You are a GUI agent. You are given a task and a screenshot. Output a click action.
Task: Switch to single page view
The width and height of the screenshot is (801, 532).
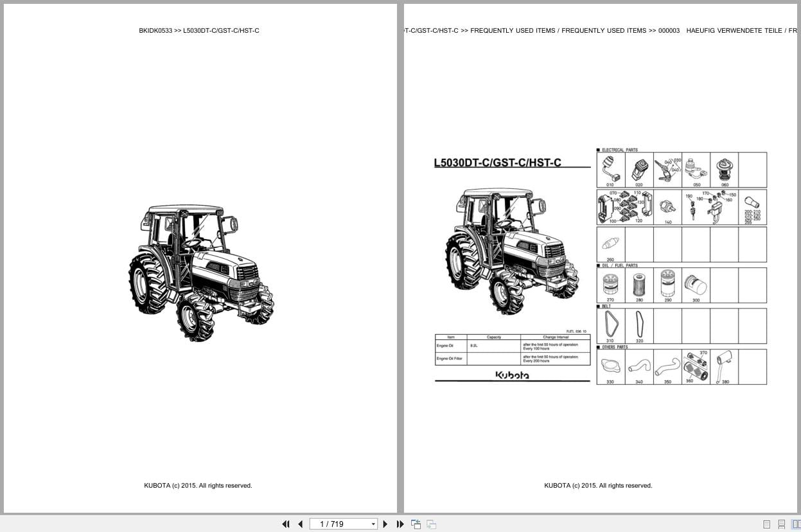pyautogui.click(x=767, y=524)
